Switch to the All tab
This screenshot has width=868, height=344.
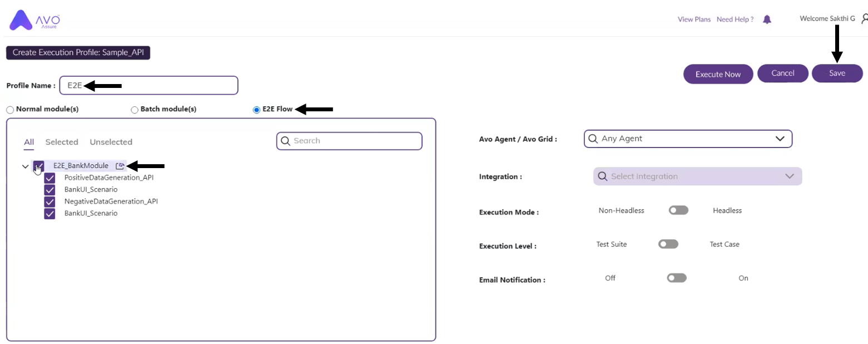tap(29, 142)
